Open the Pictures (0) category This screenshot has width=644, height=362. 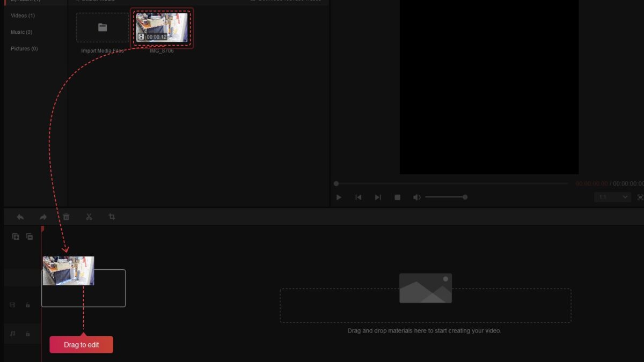point(24,49)
